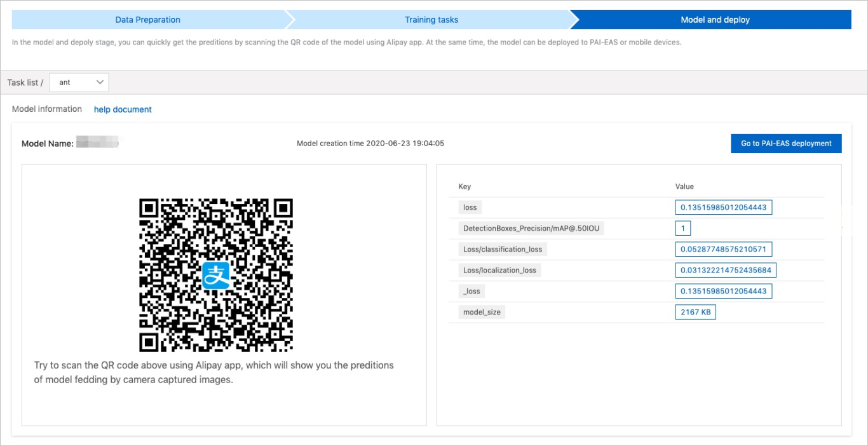Select the DetectionBoxes_Precision/mAP@.50IOU key
868x446 pixels.
[531, 229]
